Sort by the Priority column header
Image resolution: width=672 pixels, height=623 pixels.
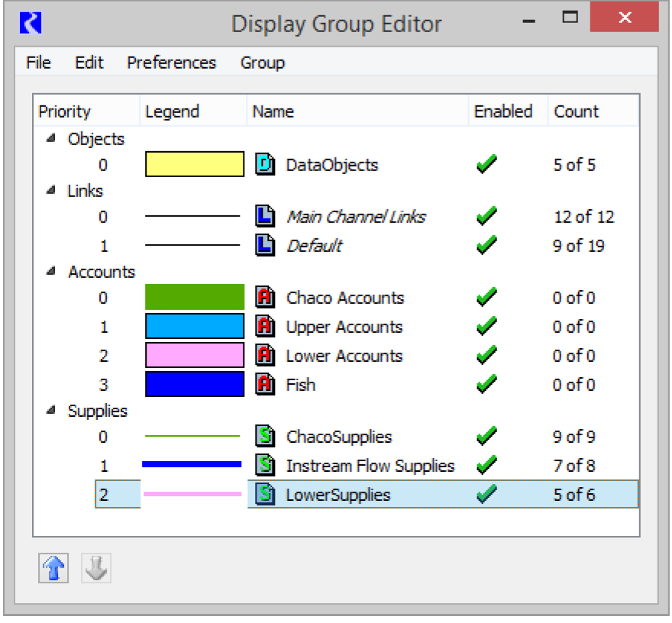[65, 111]
